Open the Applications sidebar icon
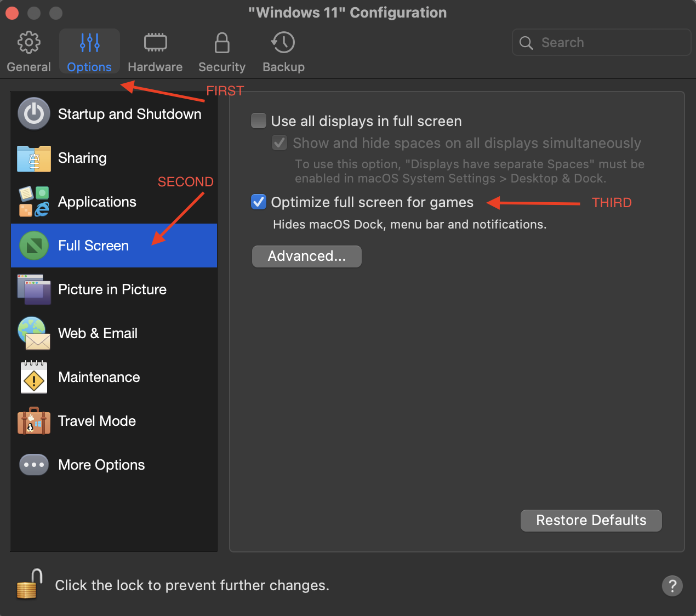 (x=34, y=202)
